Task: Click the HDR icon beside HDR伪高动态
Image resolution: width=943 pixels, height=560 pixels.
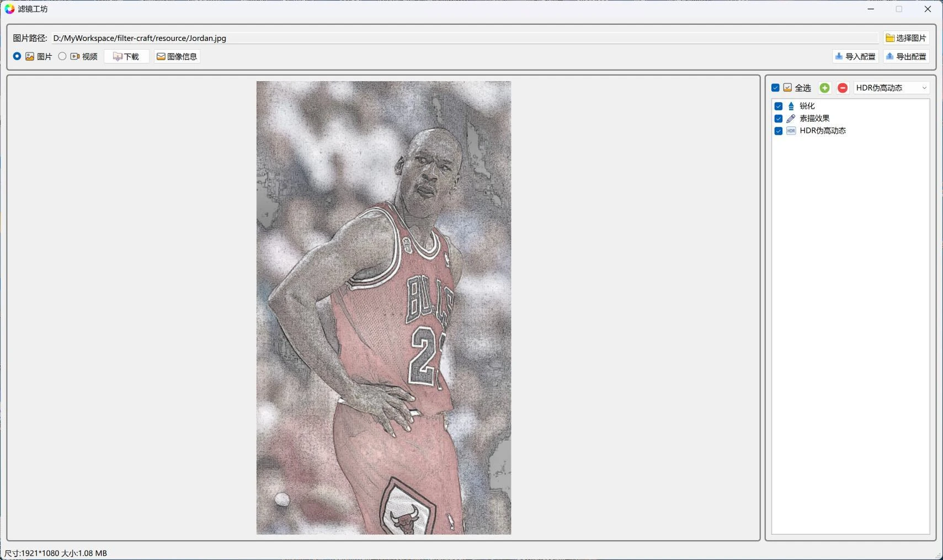Action: pos(791,131)
